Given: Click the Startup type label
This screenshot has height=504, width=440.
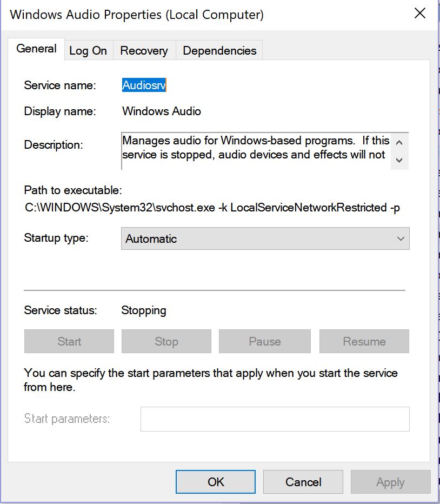Looking at the screenshot, I should coord(56,238).
